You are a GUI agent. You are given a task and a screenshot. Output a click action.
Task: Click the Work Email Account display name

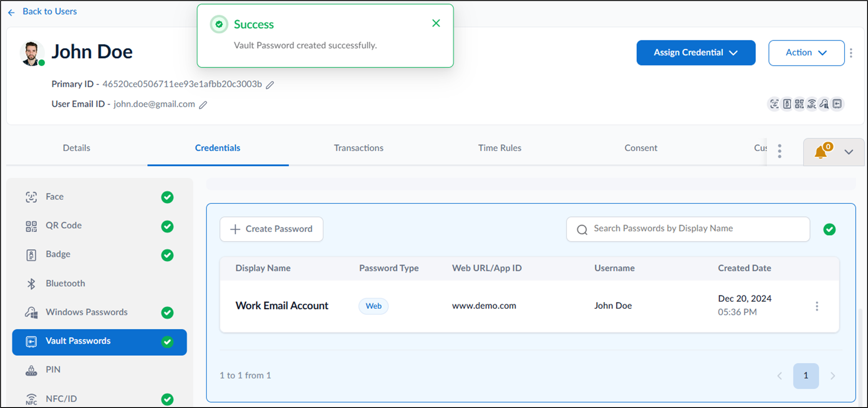pos(282,306)
